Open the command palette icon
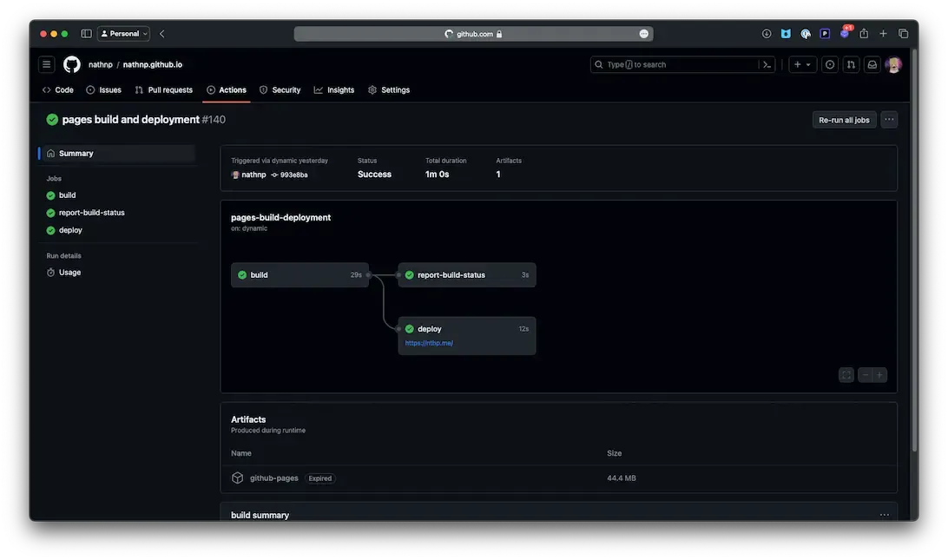Image resolution: width=948 pixels, height=560 pixels. pos(767,64)
